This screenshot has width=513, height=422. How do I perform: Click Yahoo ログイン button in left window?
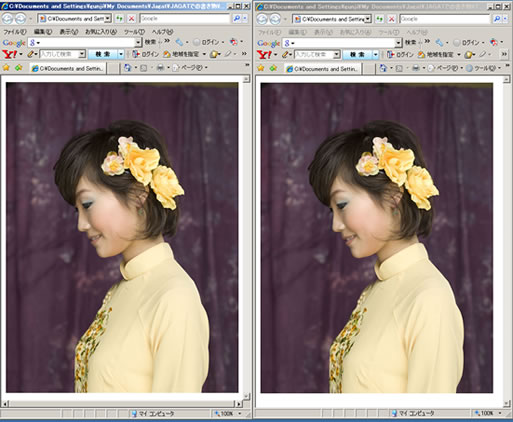pos(146,54)
